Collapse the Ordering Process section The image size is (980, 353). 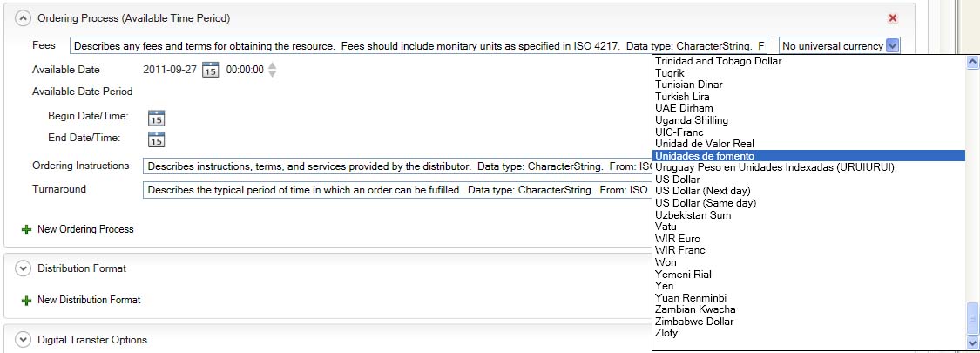click(x=24, y=17)
